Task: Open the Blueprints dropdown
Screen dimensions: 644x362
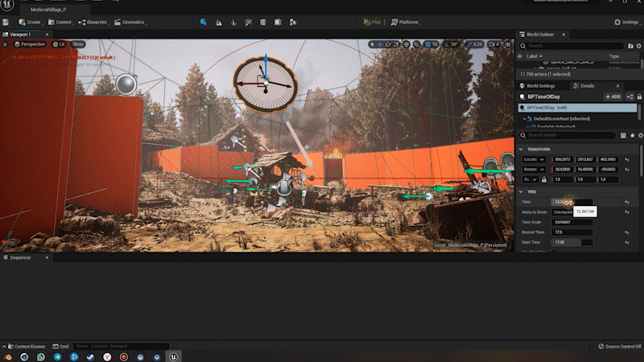Action: pyautogui.click(x=93, y=23)
